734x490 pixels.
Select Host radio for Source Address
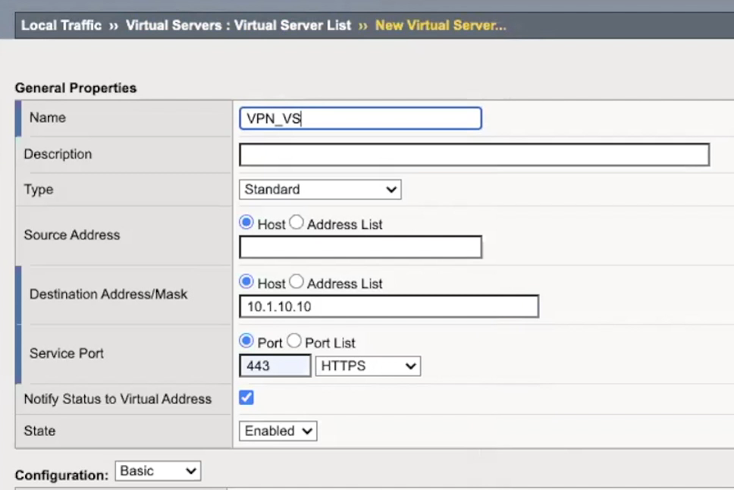click(247, 224)
